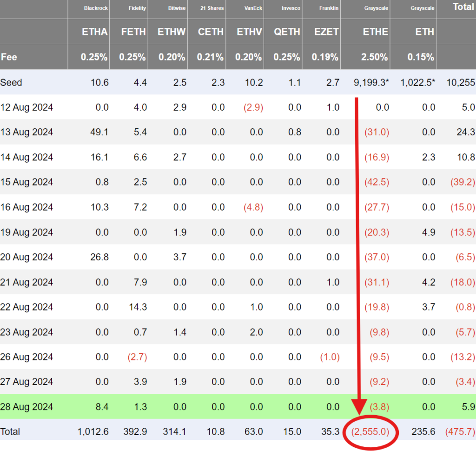
Task: Click the 12 Aug 2024 date
Action: (26, 107)
